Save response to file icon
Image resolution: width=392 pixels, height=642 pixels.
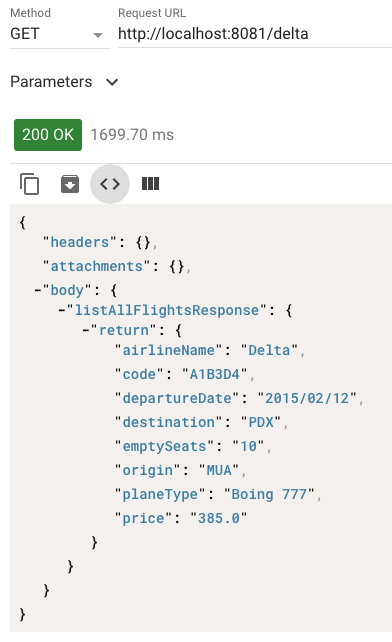pyautogui.click(x=70, y=184)
